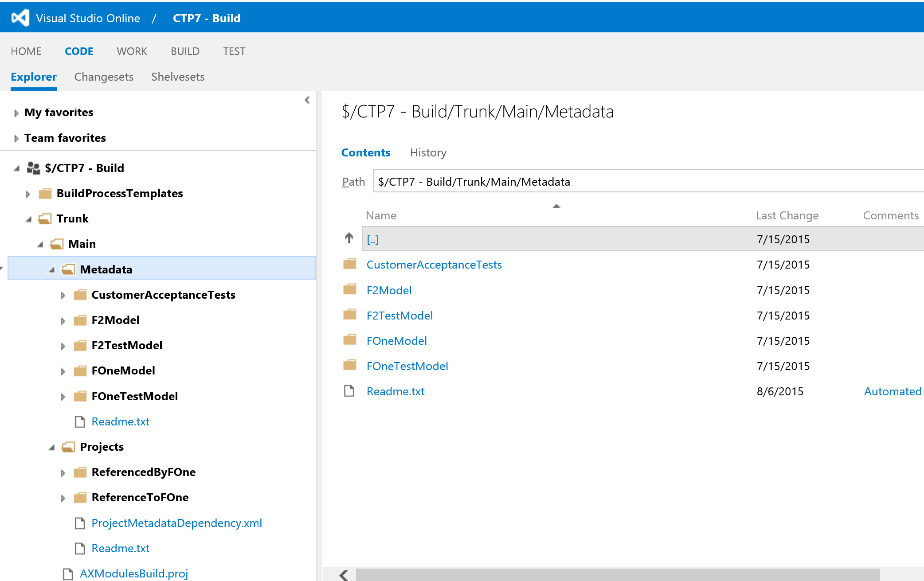
Task: Toggle sidebar collapse arrow
Action: 307,101
